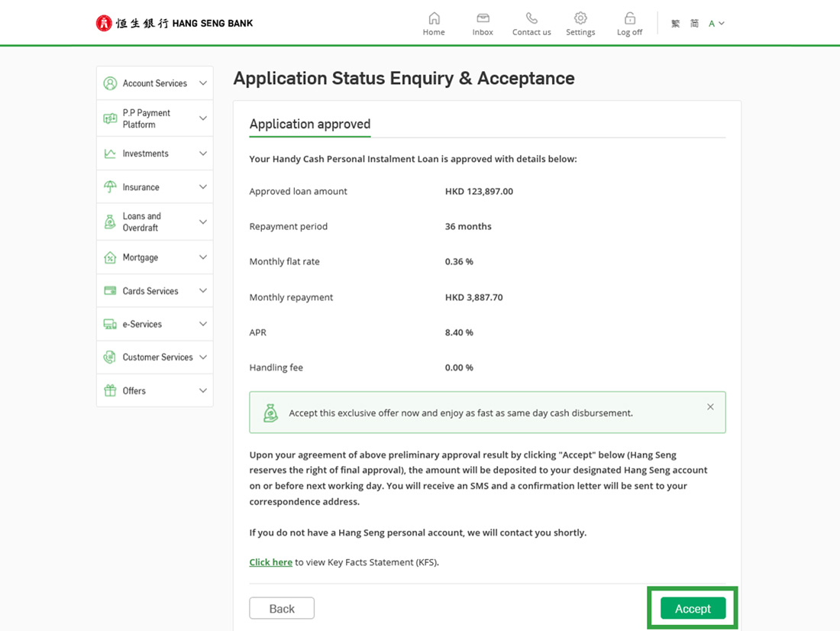Open Customer Services menu label
Viewport: 840px width, 631px height.
[157, 357]
